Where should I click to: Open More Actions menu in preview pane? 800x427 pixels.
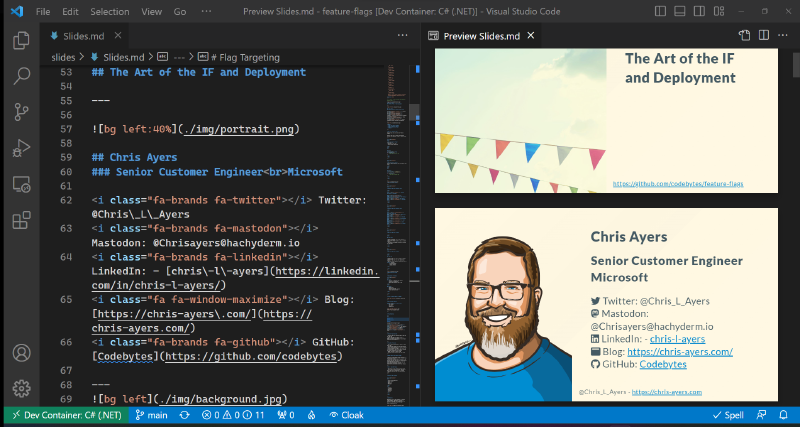(785, 36)
